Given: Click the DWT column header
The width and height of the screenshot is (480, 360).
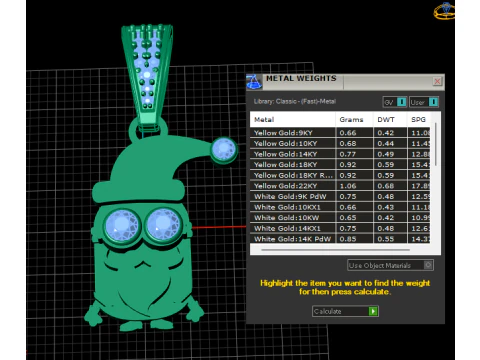Looking at the screenshot, I should pyautogui.click(x=390, y=119).
